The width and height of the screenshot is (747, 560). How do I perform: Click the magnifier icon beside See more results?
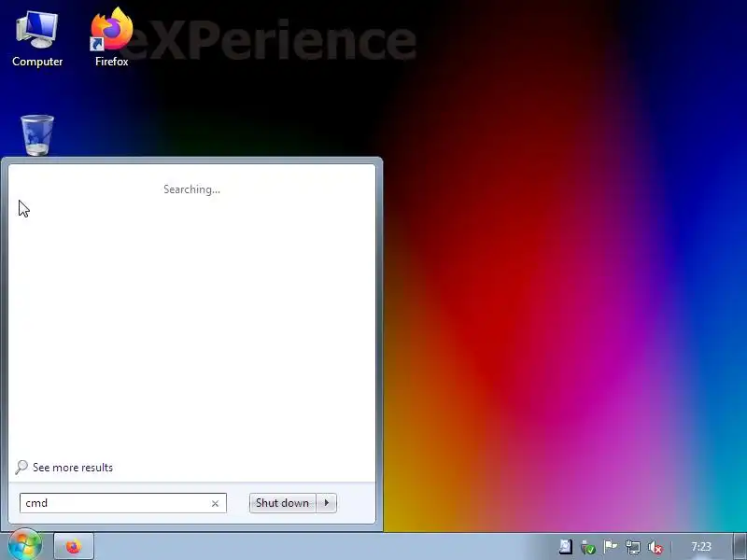click(21, 468)
